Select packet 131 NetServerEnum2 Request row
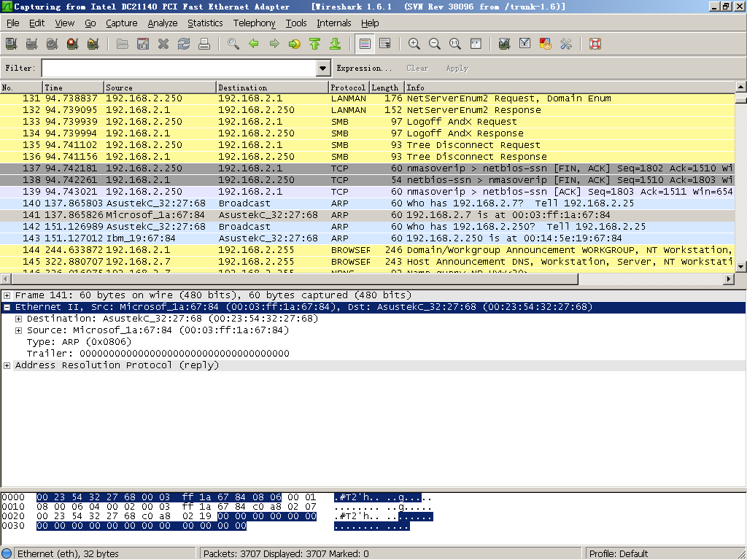 point(368,98)
